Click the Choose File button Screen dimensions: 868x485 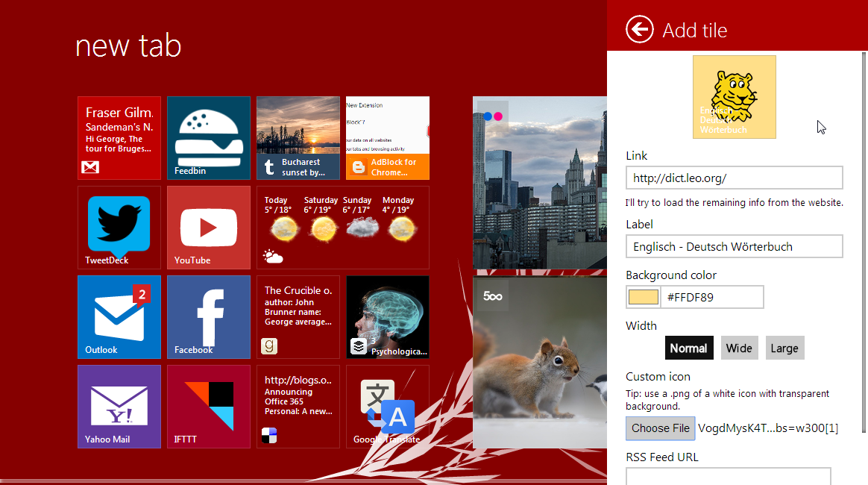click(x=661, y=428)
